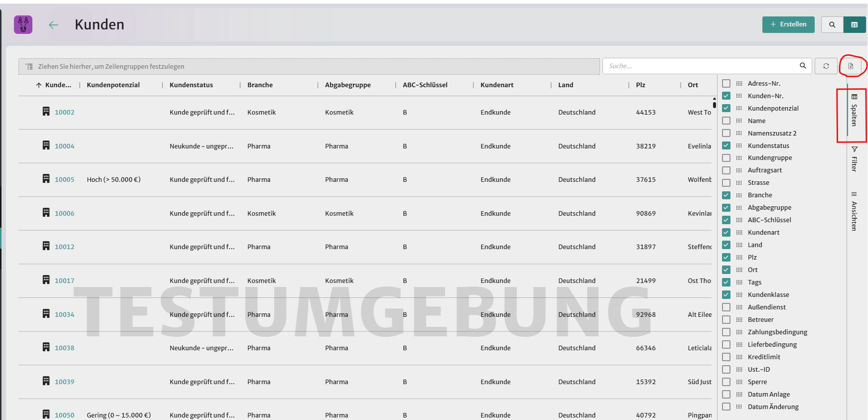Sort by ABC-Schlüssel column header
The image size is (868, 420).
click(425, 85)
